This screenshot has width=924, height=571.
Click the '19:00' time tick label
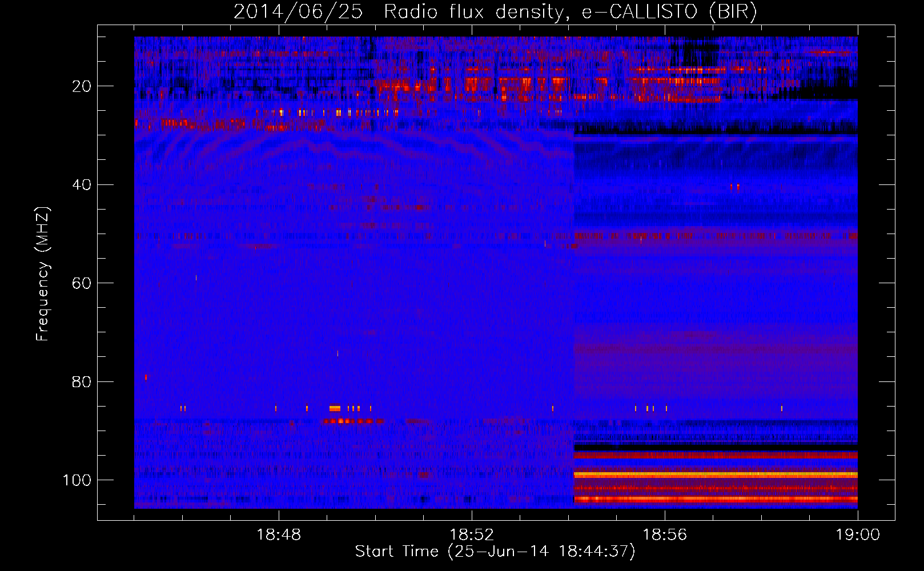click(x=858, y=535)
